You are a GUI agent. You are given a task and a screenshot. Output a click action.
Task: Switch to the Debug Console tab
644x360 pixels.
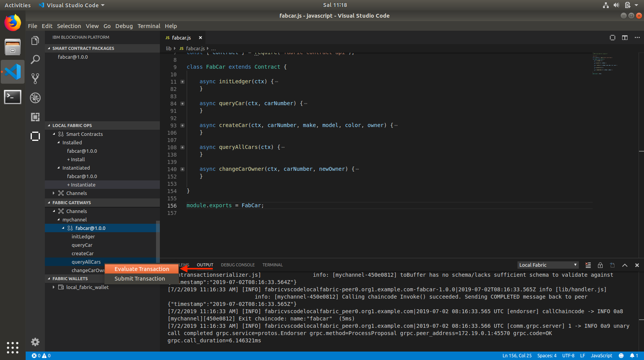pyautogui.click(x=238, y=265)
